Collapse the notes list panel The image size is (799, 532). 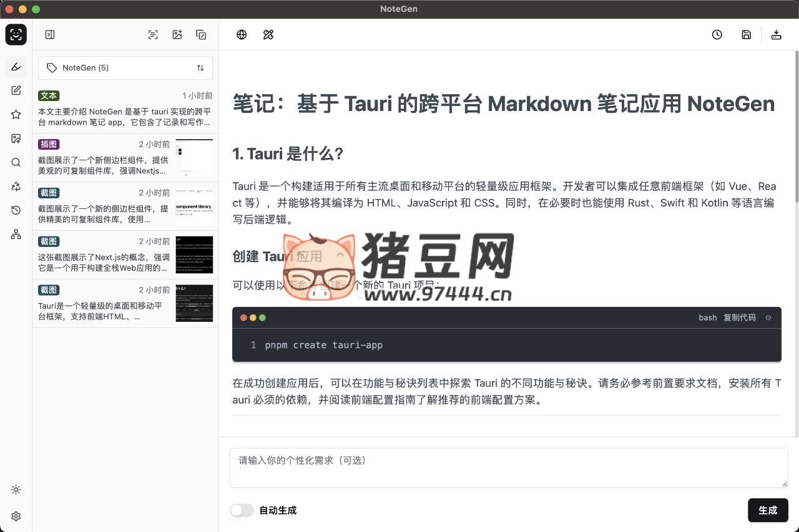[x=51, y=35]
